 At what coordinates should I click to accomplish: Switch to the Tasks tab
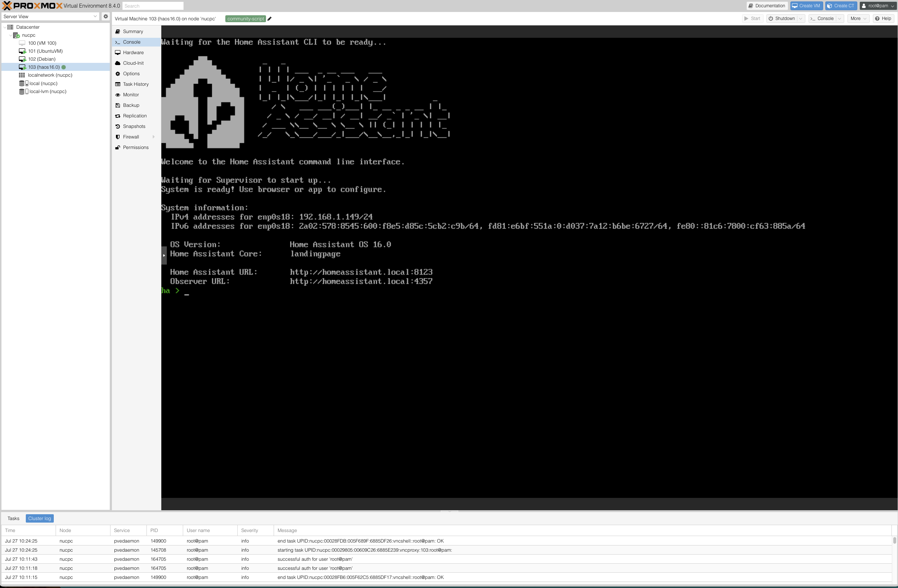click(13, 518)
